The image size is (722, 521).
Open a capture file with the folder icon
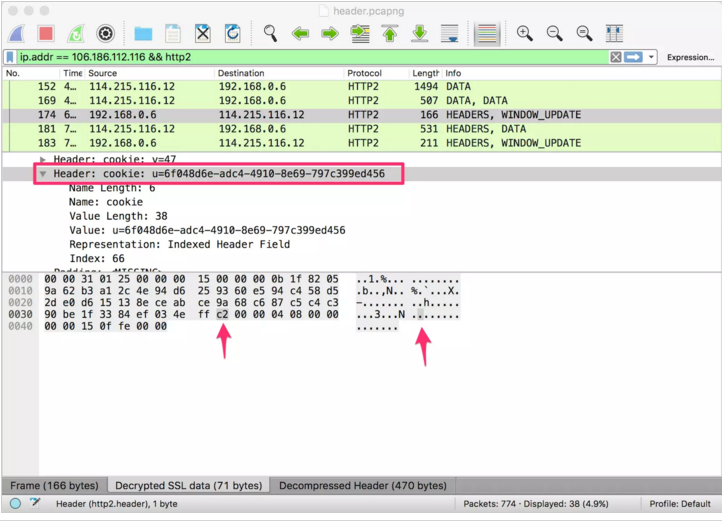pos(143,33)
